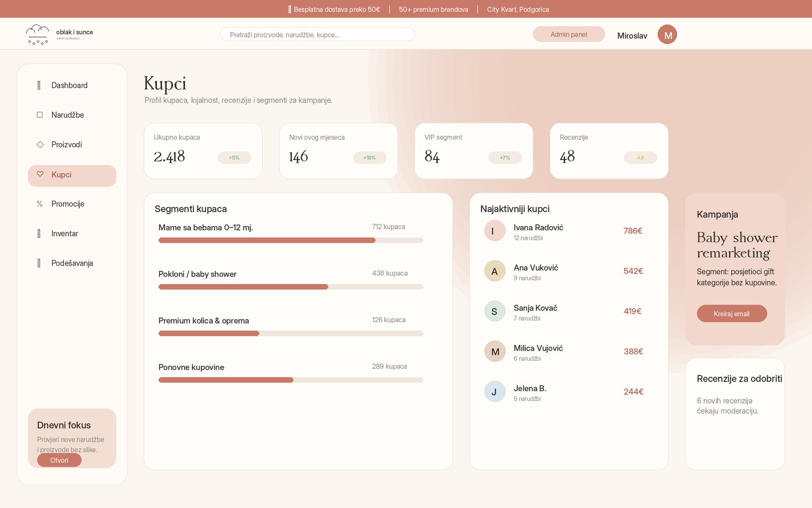Click the Mame sa bebama 0–12 mj. label

(x=206, y=228)
